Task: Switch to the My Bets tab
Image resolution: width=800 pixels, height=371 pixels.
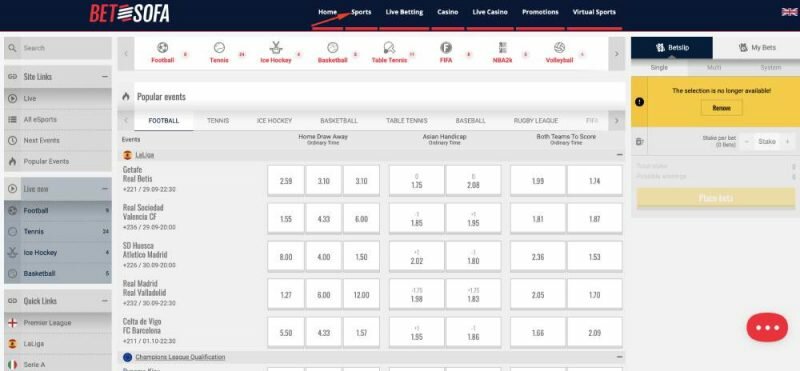Action: coord(757,47)
